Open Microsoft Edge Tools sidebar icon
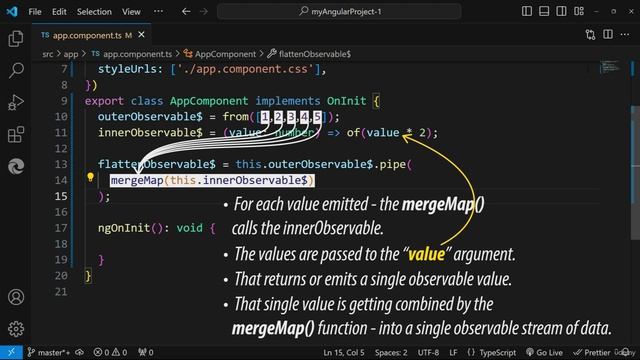640x360 pixels. coord(16,166)
